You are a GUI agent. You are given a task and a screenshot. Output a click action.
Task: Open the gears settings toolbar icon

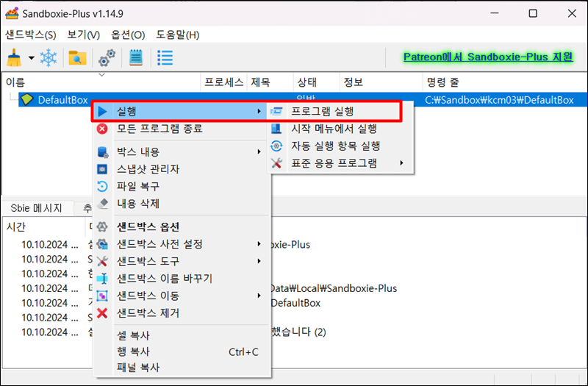click(107, 58)
